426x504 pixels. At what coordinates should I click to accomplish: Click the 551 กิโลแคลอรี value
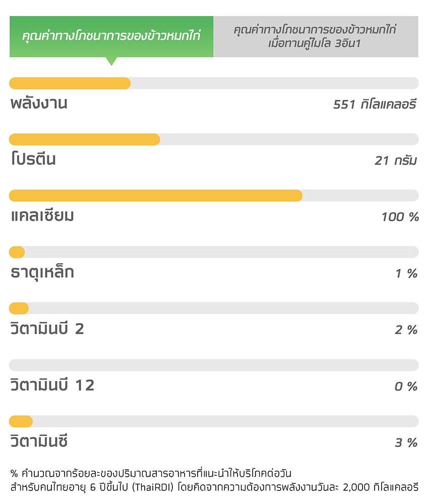(375, 104)
